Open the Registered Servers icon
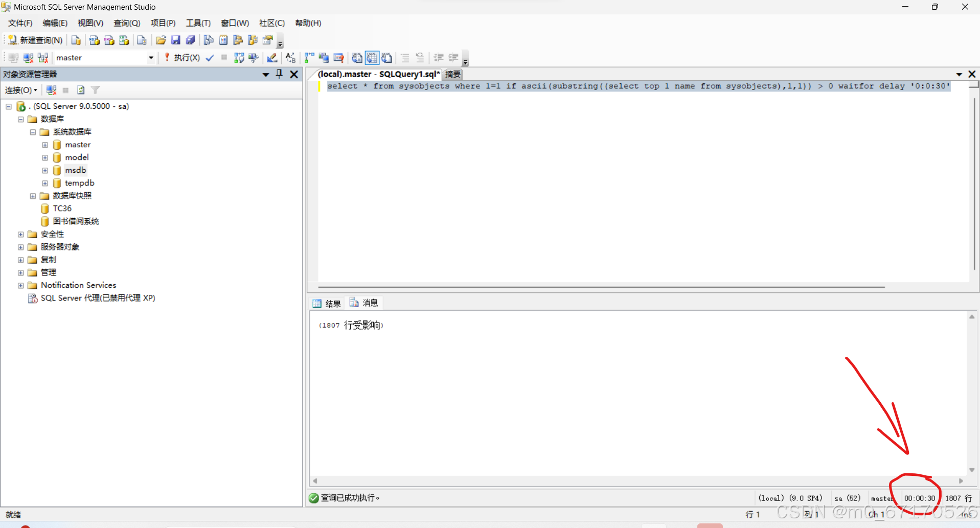This screenshot has height=528, width=980. [209, 40]
